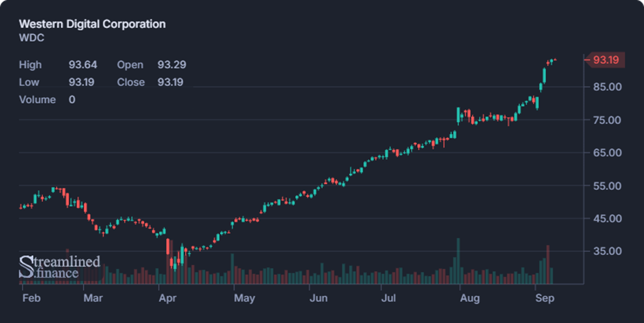Image resolution: width=644 pixels, height=323 pixels.
Task: Click the 55.00 price axis label
Action: click(x=607, y=186)
